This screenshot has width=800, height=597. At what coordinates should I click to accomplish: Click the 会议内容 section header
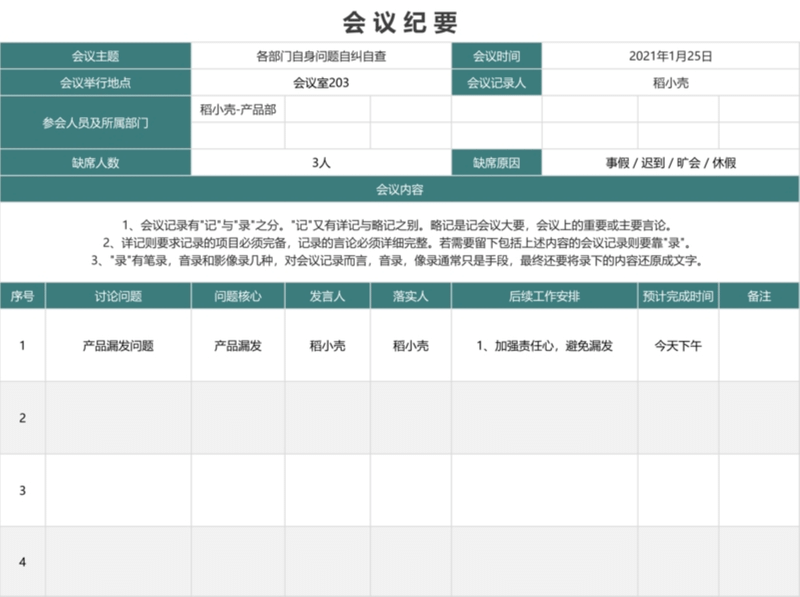pos(400,189)
